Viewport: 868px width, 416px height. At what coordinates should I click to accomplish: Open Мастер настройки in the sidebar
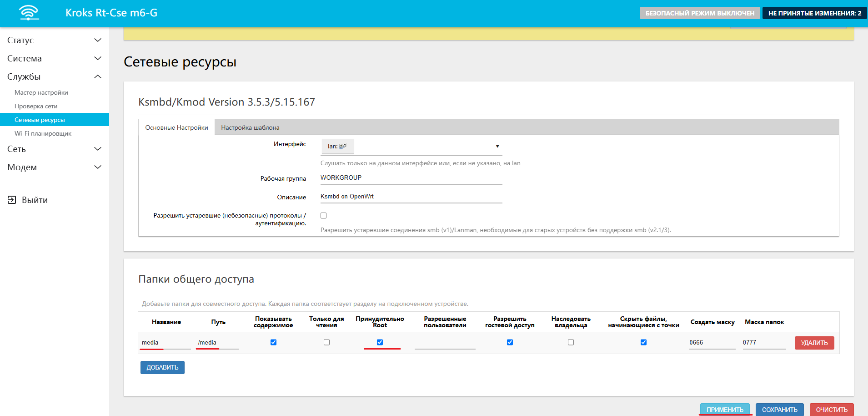(41, 92)
